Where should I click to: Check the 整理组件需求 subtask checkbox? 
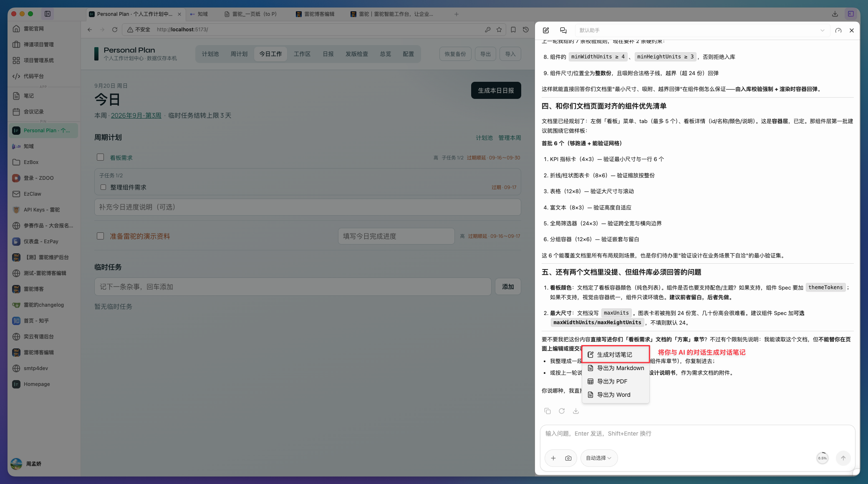point(103,187)
